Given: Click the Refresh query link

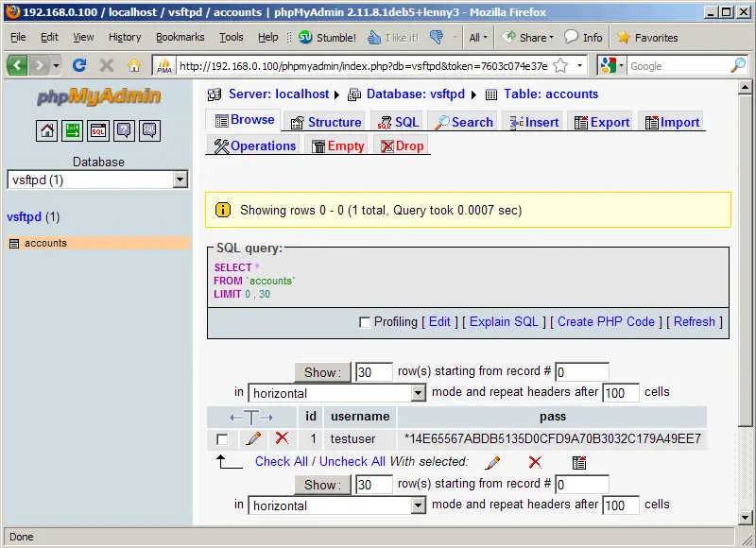Looking at the screenshot, I should (x=694, y=321).
